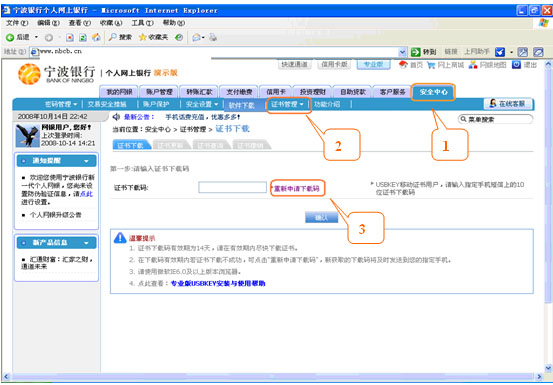Click the 宁波银行 logo

click(57, 74)
